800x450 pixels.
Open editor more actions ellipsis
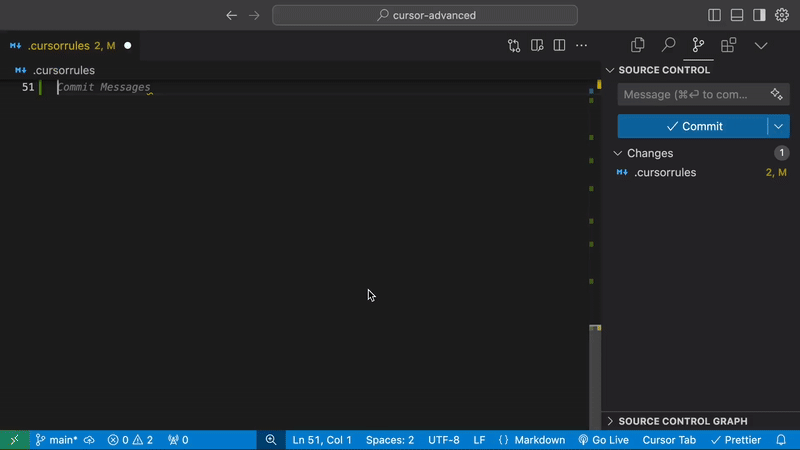pos(582,46)
